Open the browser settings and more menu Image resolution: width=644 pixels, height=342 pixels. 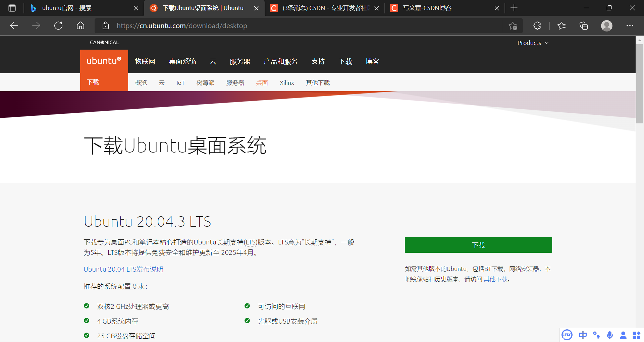630,26
